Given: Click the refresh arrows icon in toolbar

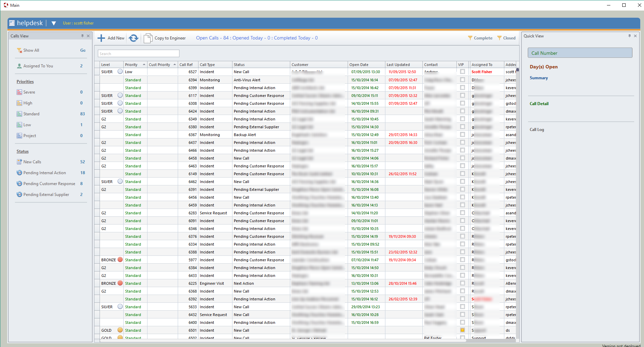Looking at the screenshot, I should tap(134, 38).
